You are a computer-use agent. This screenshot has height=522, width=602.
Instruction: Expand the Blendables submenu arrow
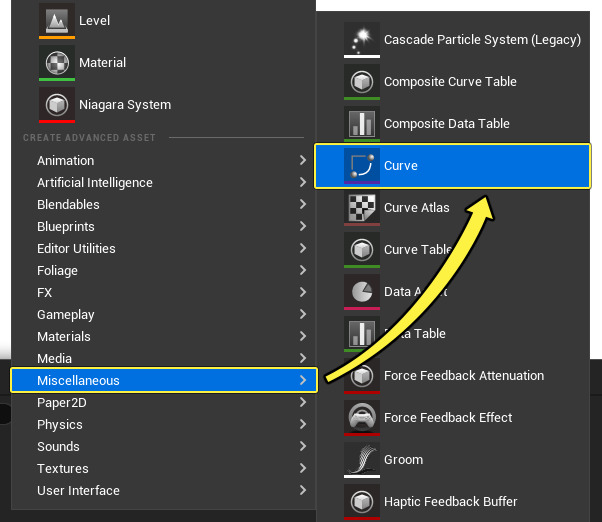[x=303, y=204]
